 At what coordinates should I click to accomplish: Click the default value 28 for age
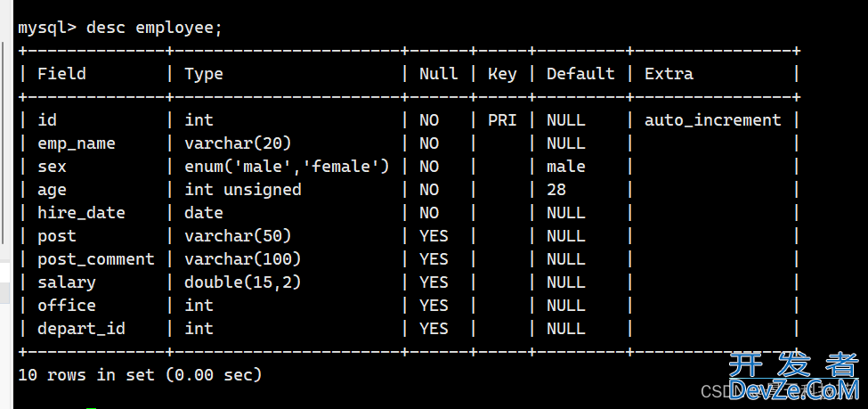[556, 190]
